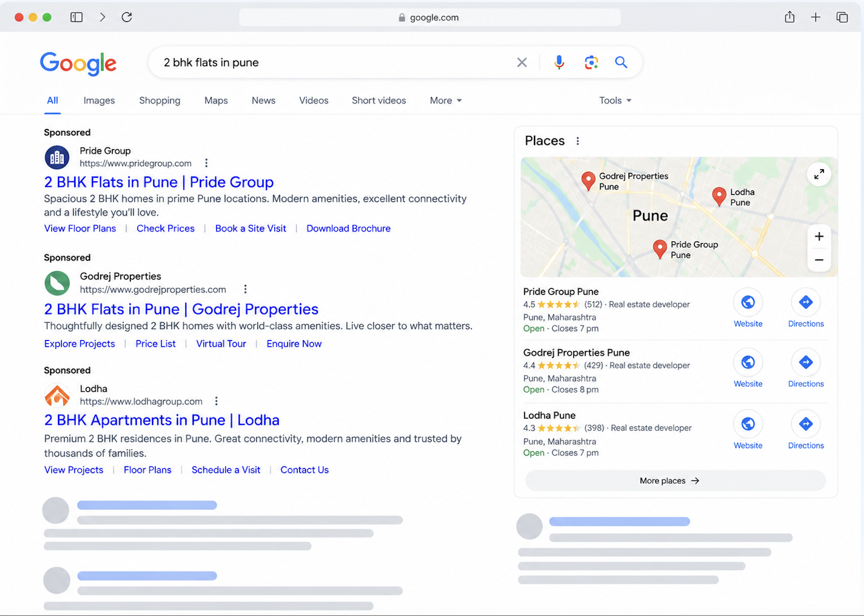Click the Google logo
864x616 pixels.
78,63
